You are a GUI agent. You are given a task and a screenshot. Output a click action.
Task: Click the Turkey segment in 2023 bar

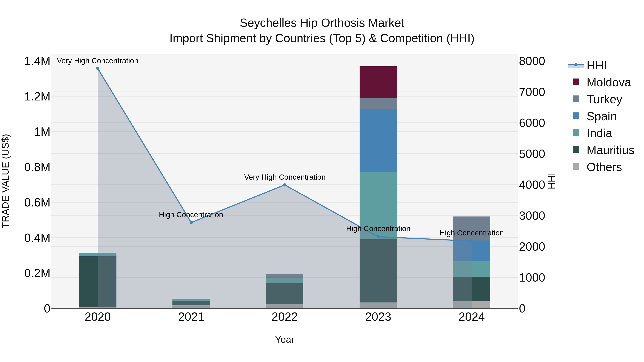click(378, 104)
